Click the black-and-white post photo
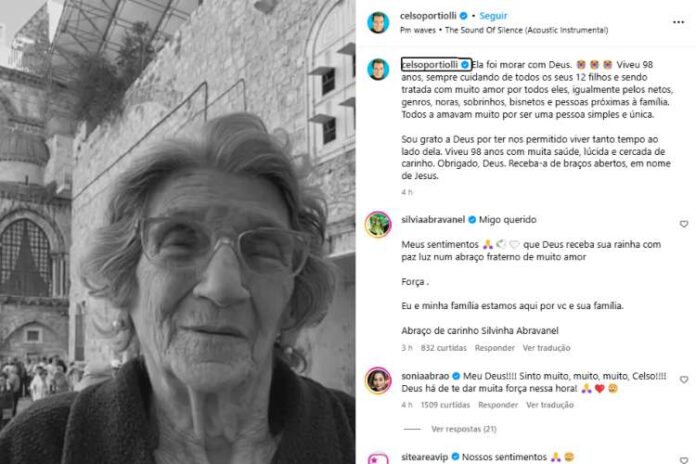696x464 pixels. [x=178, y=232]
